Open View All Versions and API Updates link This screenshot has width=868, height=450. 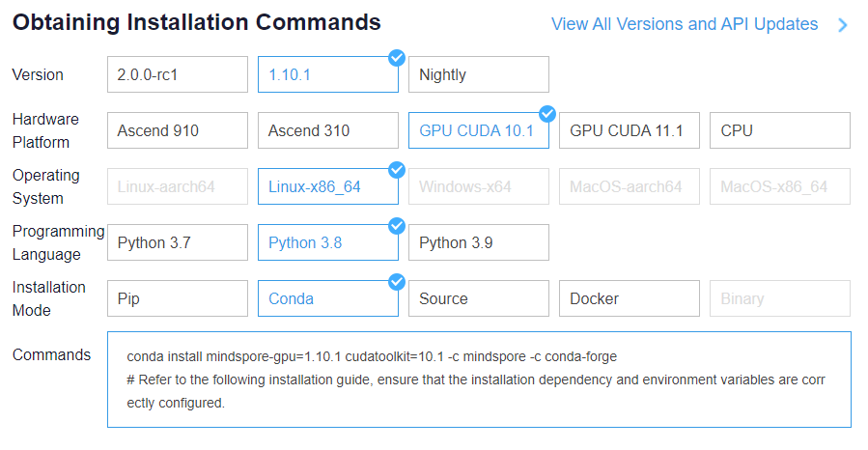coord(684,24)
